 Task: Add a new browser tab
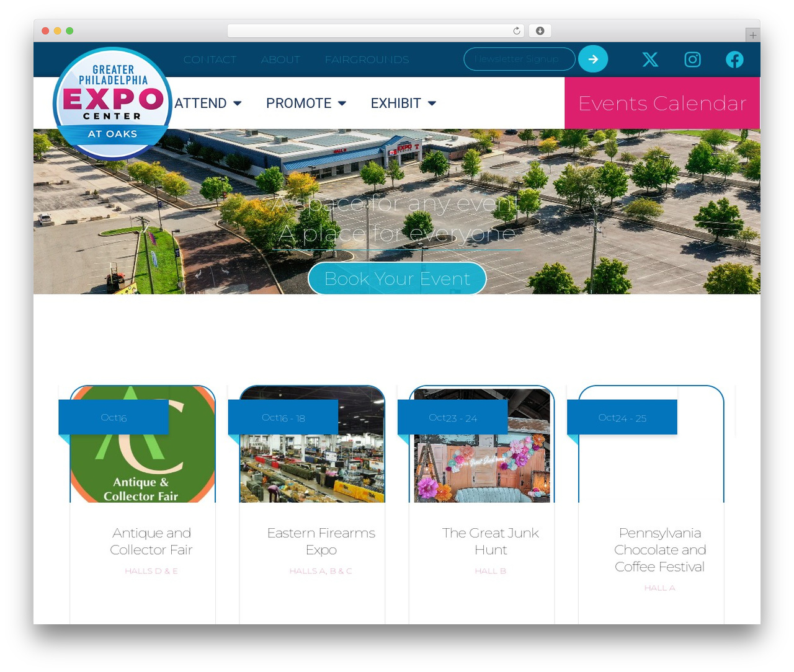752,35
